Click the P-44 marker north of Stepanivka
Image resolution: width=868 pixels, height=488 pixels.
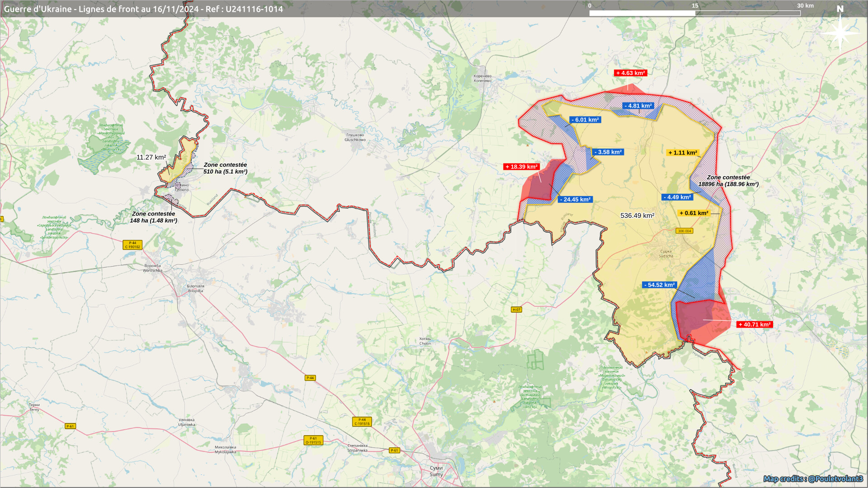310,378
